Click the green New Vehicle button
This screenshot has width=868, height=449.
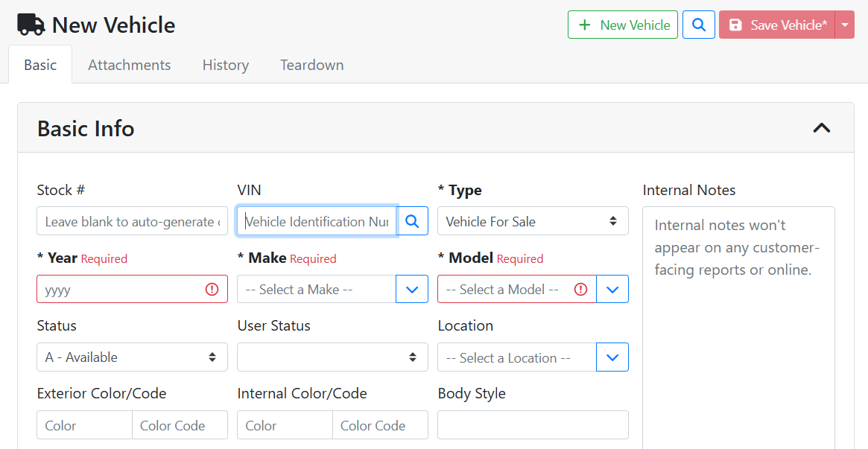[x=623, y=25]
